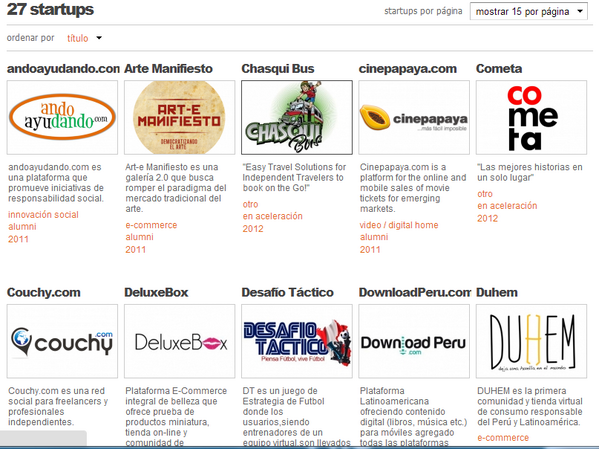Click the Desafío Táctico logo thumbnail
The width and height of the screenshot is (599, 449).
click(297, 341)
